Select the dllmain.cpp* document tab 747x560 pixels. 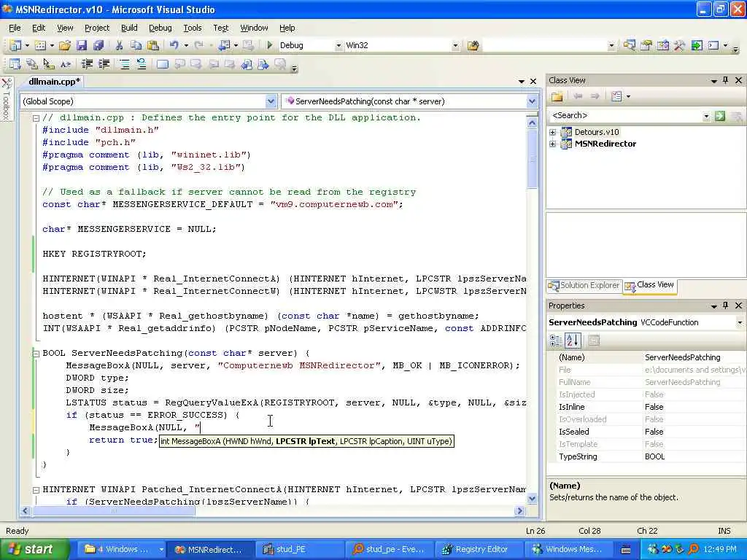(x=54, y=82)
